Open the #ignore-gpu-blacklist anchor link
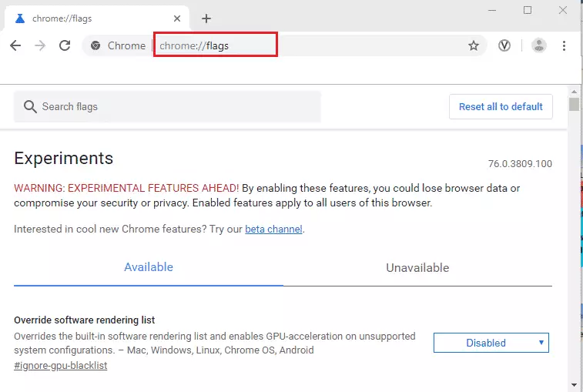This screenshot has height=392, width=583. click(61, 366)
